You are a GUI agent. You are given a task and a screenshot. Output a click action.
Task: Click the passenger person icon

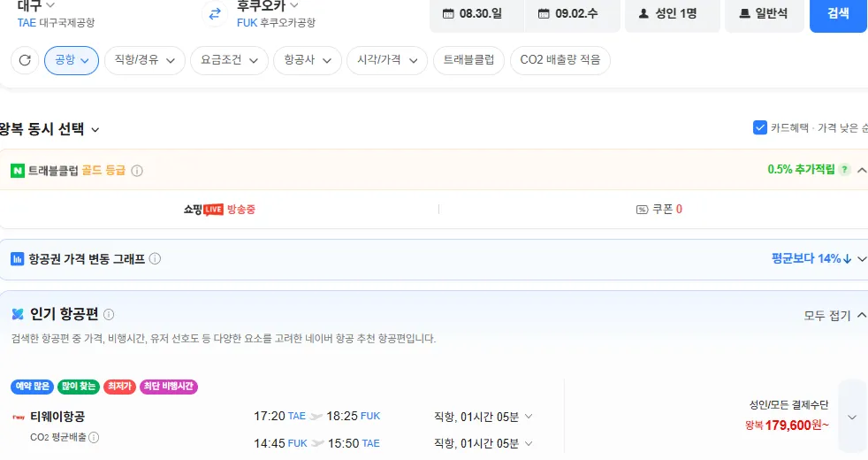pyautogui.click(x=643, y=13)
